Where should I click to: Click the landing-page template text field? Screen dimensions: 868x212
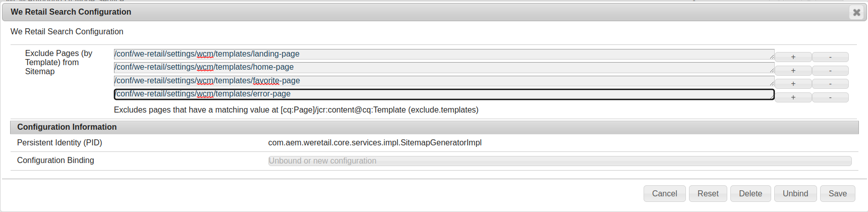[444, 54]
